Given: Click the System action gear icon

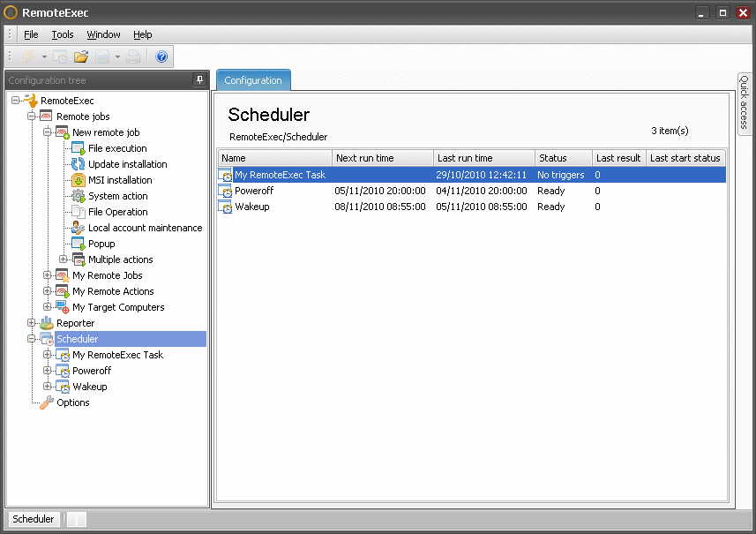Looking at the screenshot, I should point(79,196).
